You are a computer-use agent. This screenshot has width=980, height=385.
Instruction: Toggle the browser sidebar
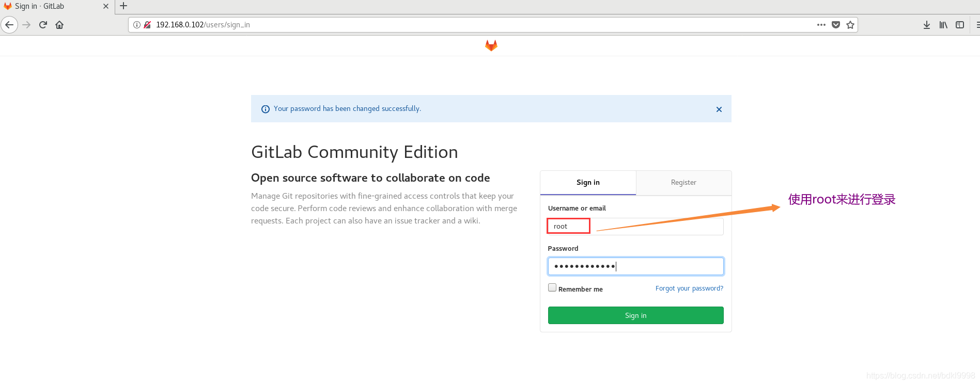[x=960, y=25]
